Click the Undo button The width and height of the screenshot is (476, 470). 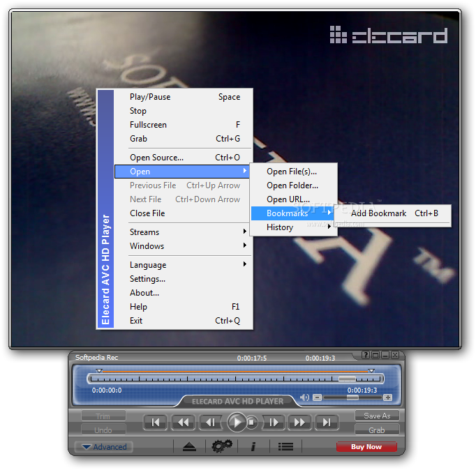(x=103, y=430)
